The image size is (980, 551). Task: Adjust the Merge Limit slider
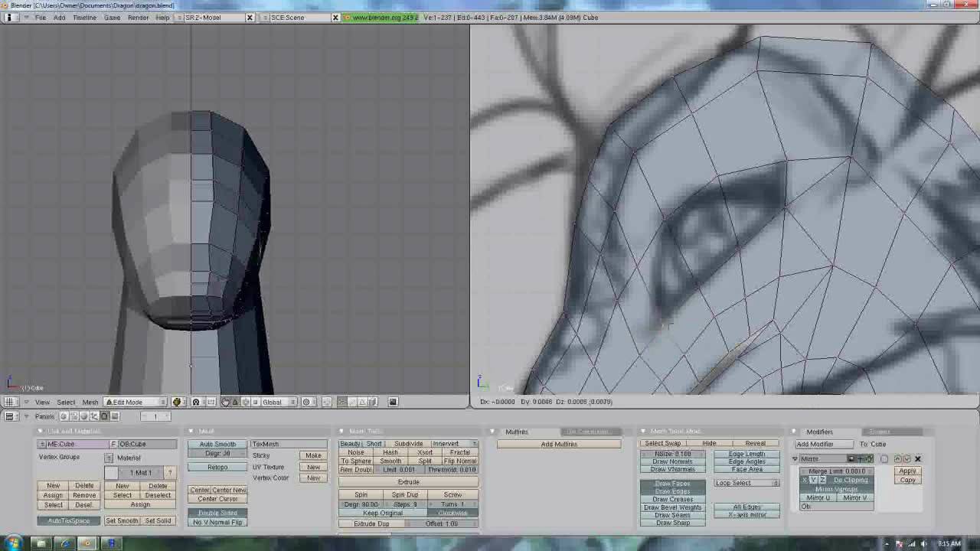[x=837, y=471]
